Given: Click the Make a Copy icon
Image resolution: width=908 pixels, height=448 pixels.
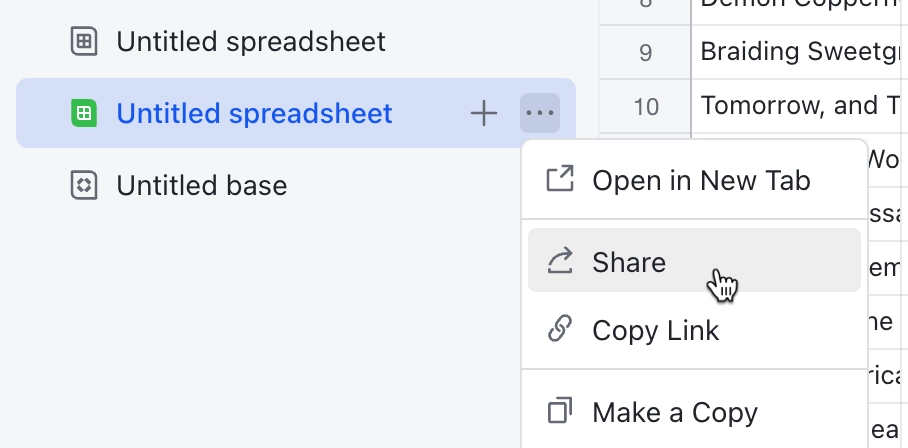Looking at the screenshot, I should (x=560, y=410).
